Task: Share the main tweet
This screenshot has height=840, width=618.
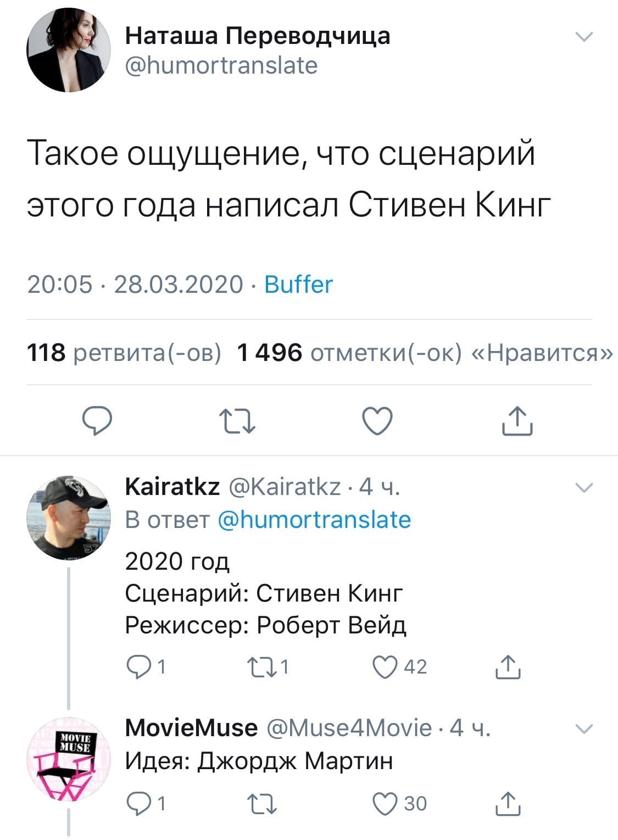Action: pyautogui.click(x=517, y=421)
